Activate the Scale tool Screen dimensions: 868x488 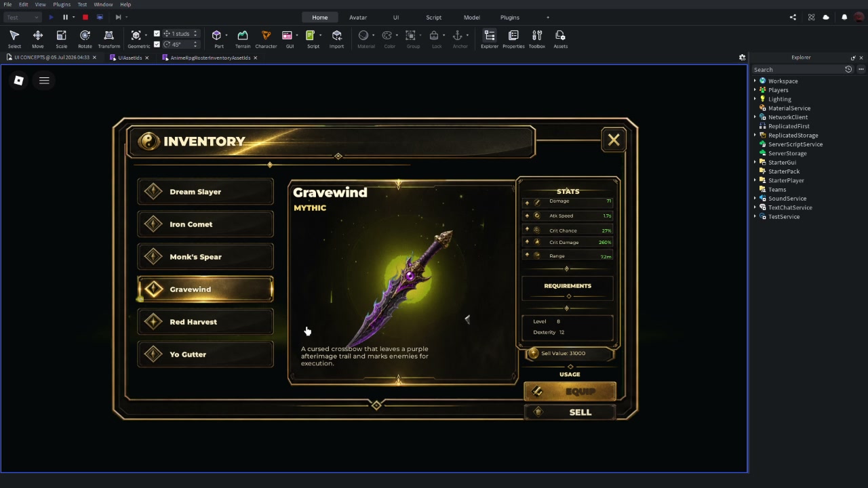[x=61, y=39]
